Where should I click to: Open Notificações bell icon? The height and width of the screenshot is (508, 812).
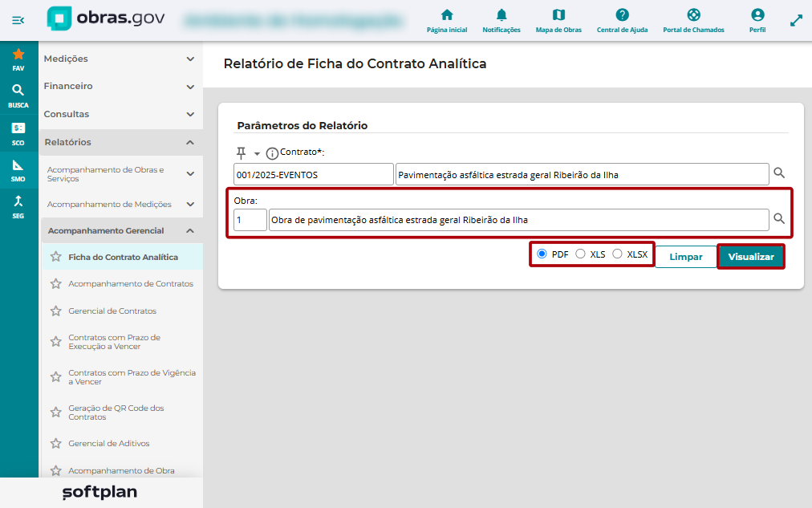(x=501, y=14)
